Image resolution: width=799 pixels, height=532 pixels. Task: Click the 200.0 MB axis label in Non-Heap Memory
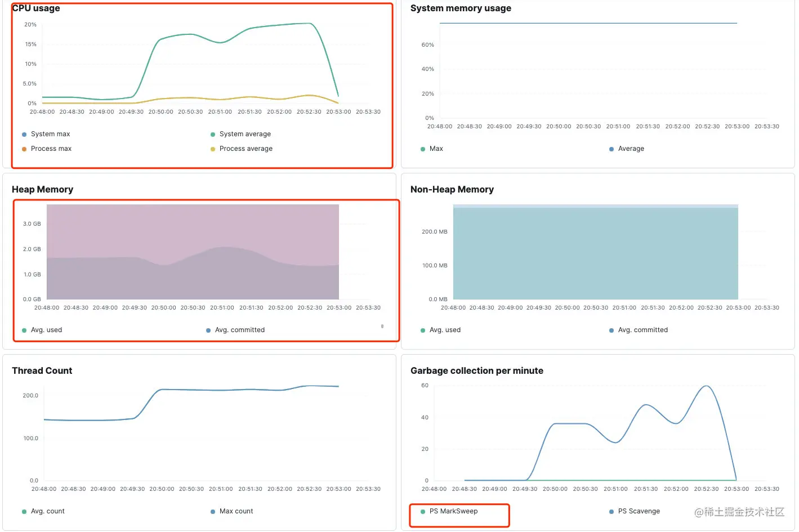point(435,232)
